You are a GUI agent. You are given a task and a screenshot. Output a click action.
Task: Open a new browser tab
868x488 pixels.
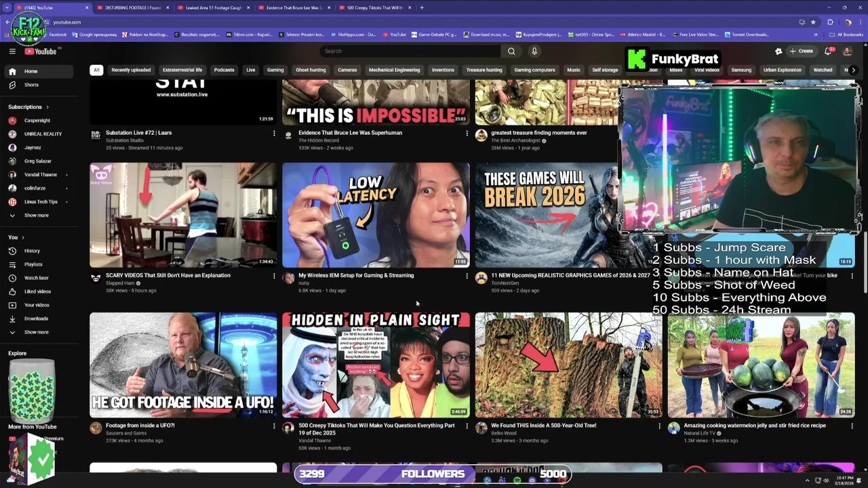click(x=422, y=7)
